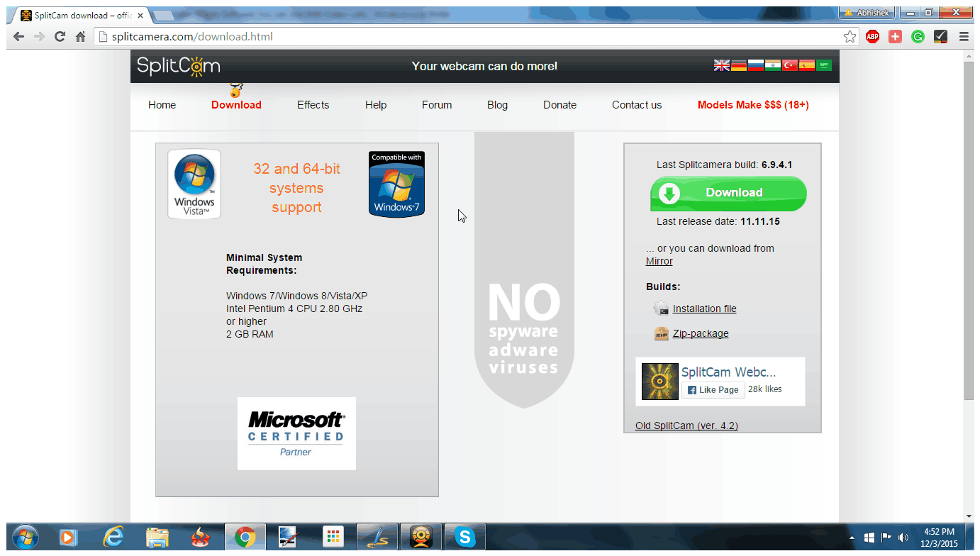This screenshot has width=980, height=556.
Task: Click the page's vertical scrollbar thumb
Action: point(969,230)
